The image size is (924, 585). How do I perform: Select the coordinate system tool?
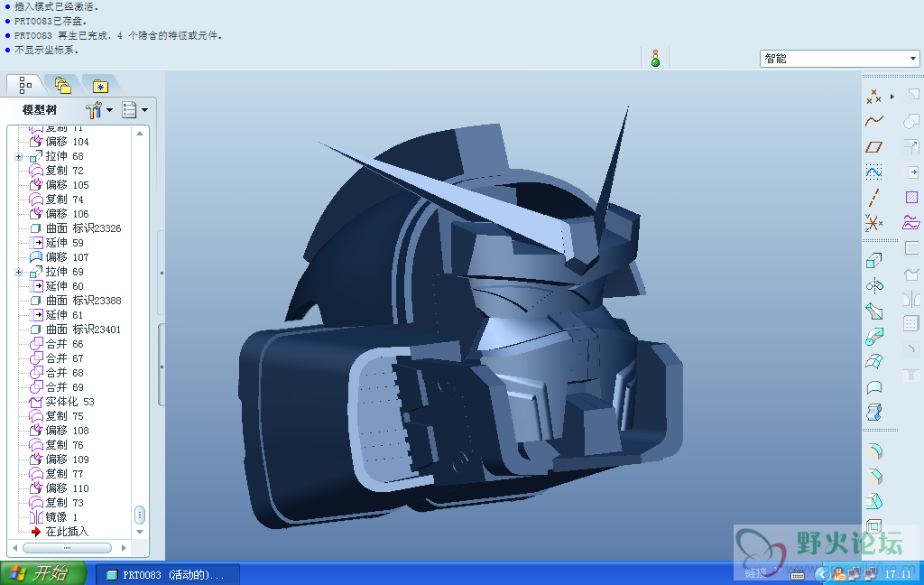[x=873, y=223]
